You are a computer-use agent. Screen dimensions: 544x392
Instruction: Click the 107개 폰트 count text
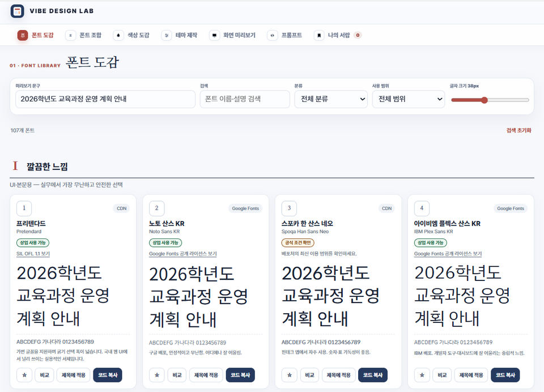pyautogui.click(x=23, y=130)
